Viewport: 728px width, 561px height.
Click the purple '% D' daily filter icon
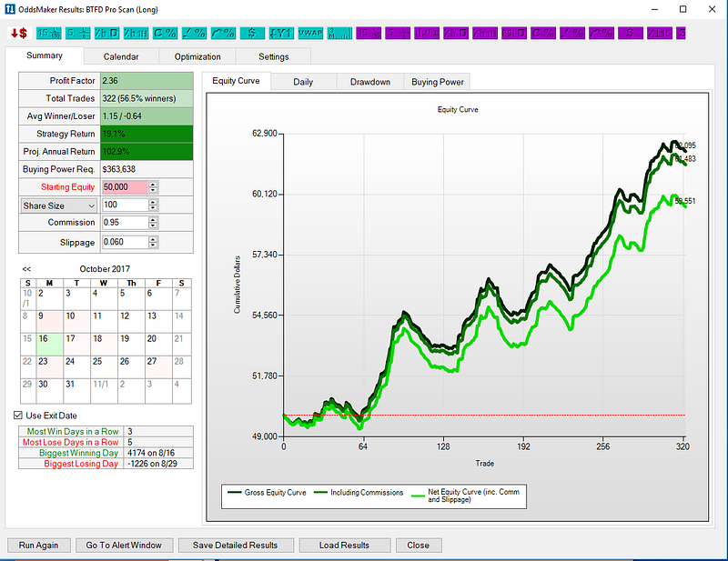tap(456, 34)
